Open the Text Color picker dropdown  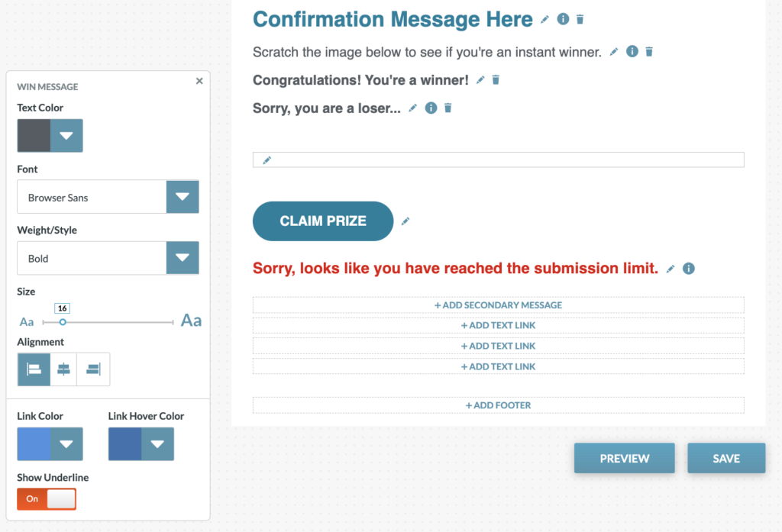tap(66, 136)
